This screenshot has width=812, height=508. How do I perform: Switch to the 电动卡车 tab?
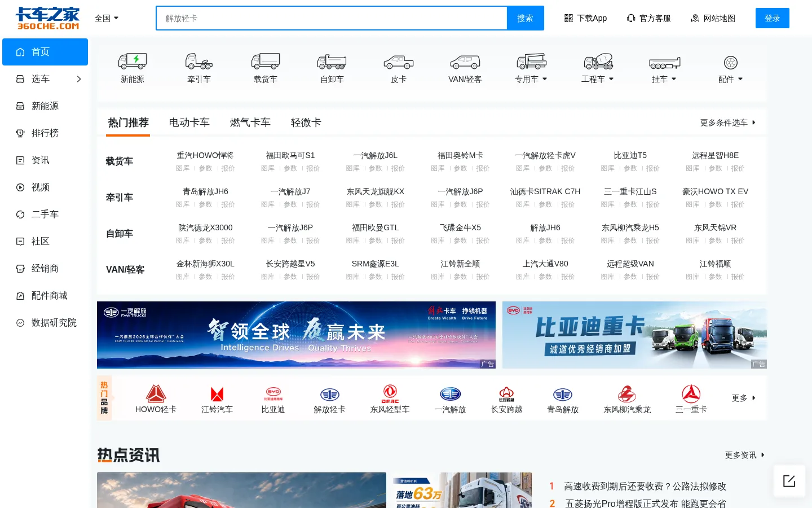(189, 122)
